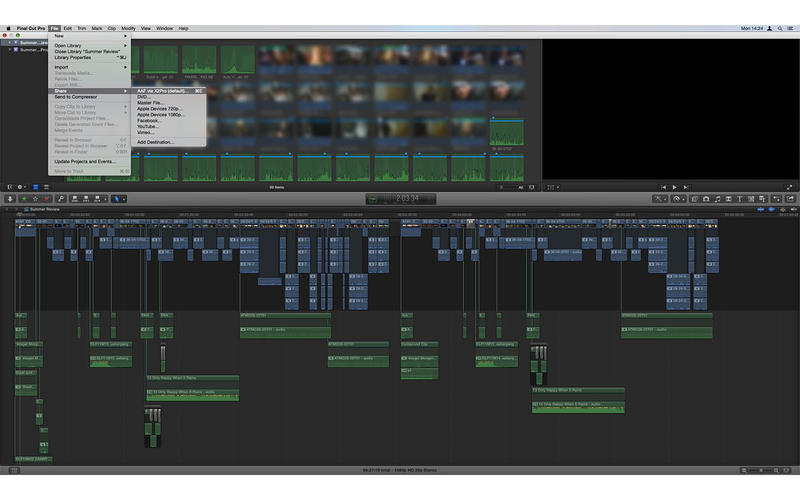Viewport: 800px width, 500px height.
Task: Expand the Retime speed dropdown
Action: coord(678,199)
